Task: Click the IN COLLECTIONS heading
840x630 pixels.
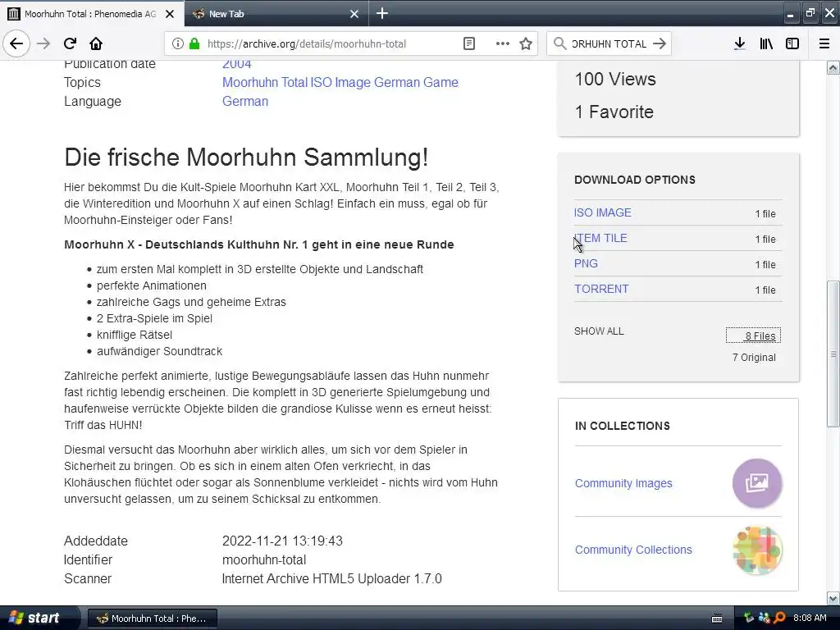Action: (623, 426)
